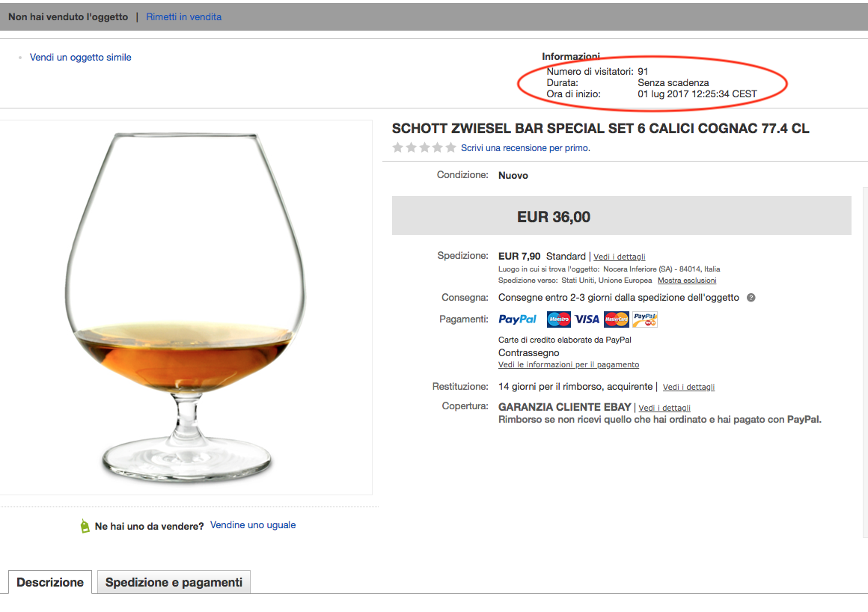Click Scrivi una recensione per primo
Viewport: 868px width, 612px height.
click(525, 148)
